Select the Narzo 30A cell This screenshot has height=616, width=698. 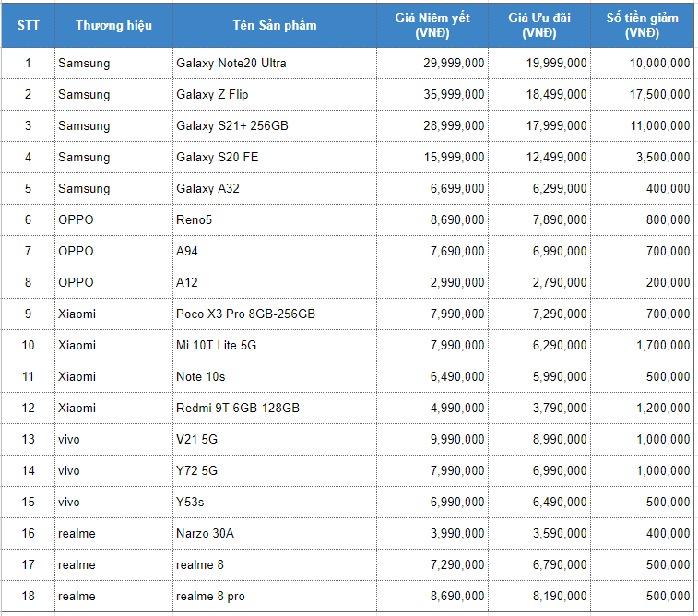(275, 533)
